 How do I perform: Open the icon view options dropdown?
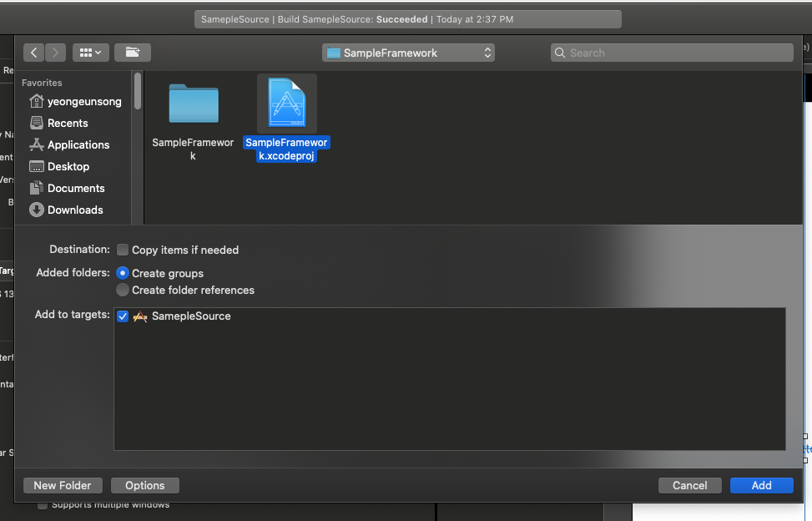(x=91, y=53)
